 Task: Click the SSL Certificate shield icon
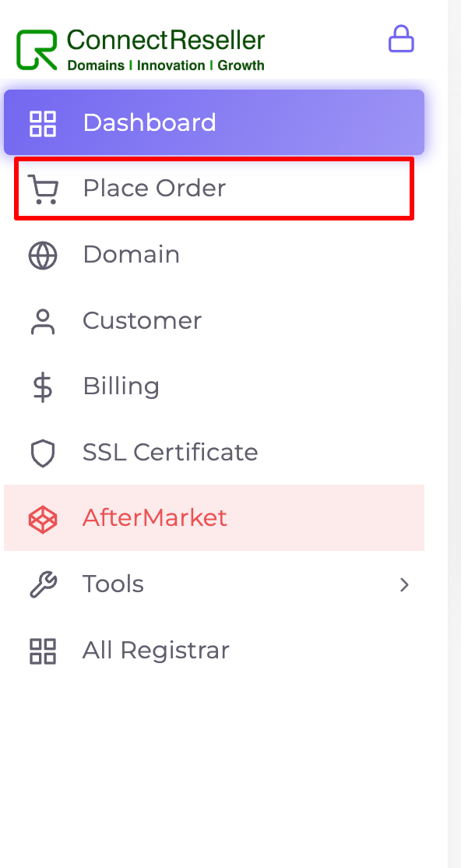click(43, 453)
